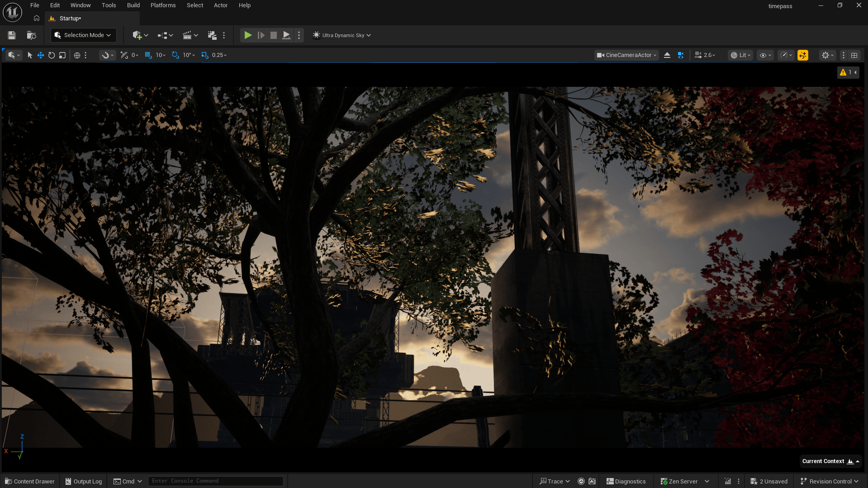Click the green Play button

(x=247, y=35)
